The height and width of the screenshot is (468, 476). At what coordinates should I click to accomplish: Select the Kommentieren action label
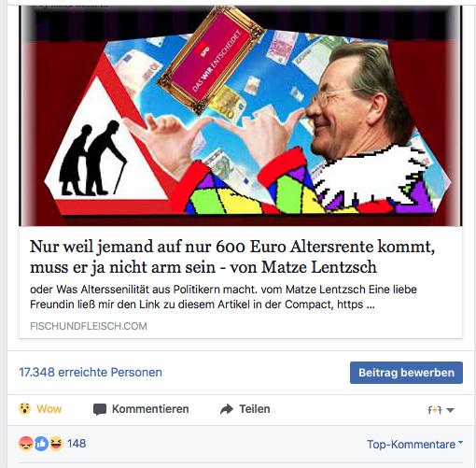[150, 409]
